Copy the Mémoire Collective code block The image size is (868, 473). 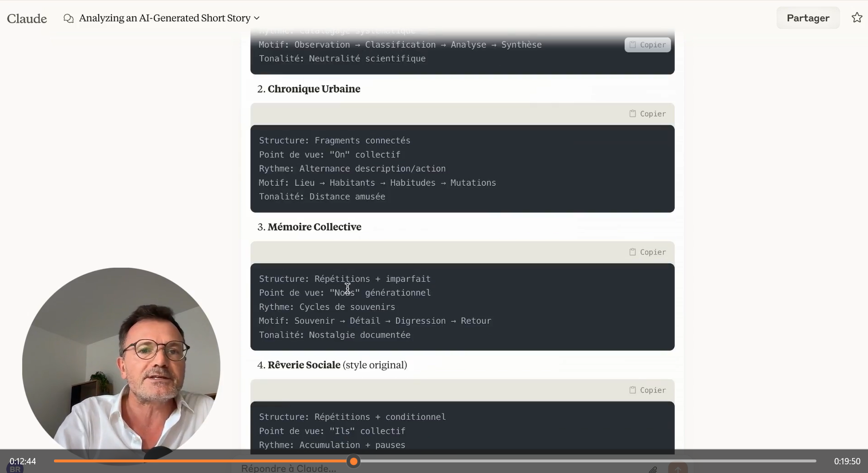click(647, 252)
